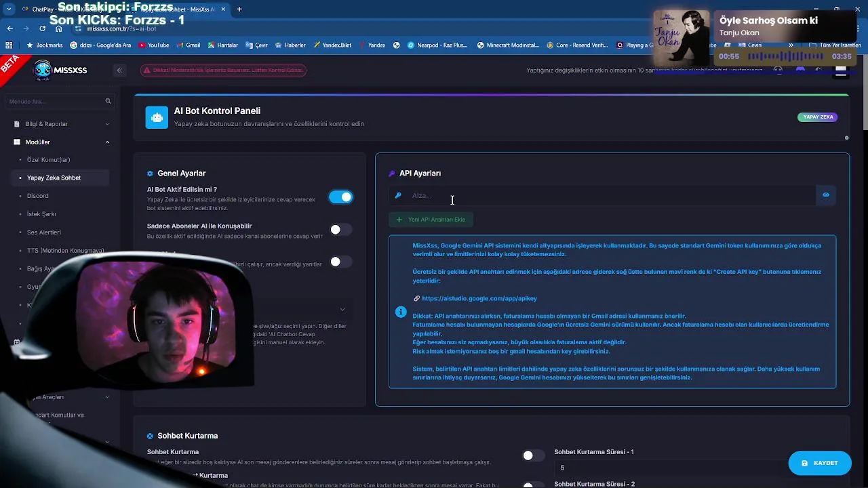Screen dimensions: 868x488
Task: Seek in the Öyle Sarhoş Olsam ki progress bar
Action: 784,57
